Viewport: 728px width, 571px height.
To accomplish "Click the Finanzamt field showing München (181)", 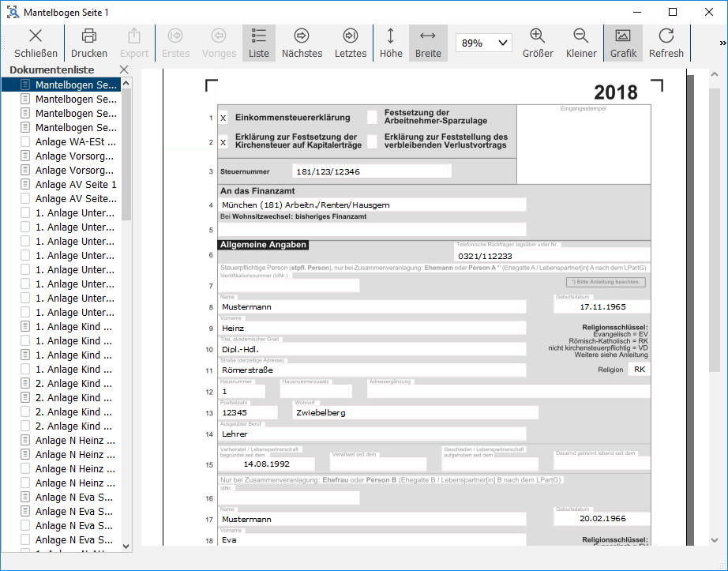I will click(x=372, y=205).
